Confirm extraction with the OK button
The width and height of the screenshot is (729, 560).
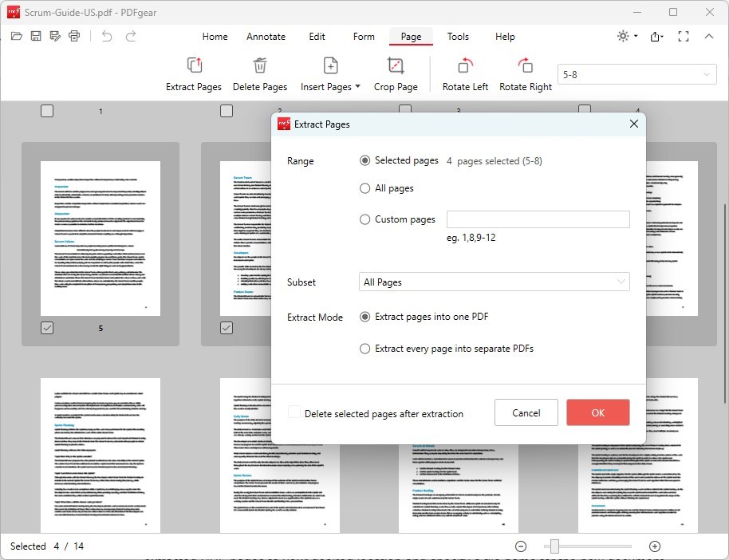tap(597, 412)
